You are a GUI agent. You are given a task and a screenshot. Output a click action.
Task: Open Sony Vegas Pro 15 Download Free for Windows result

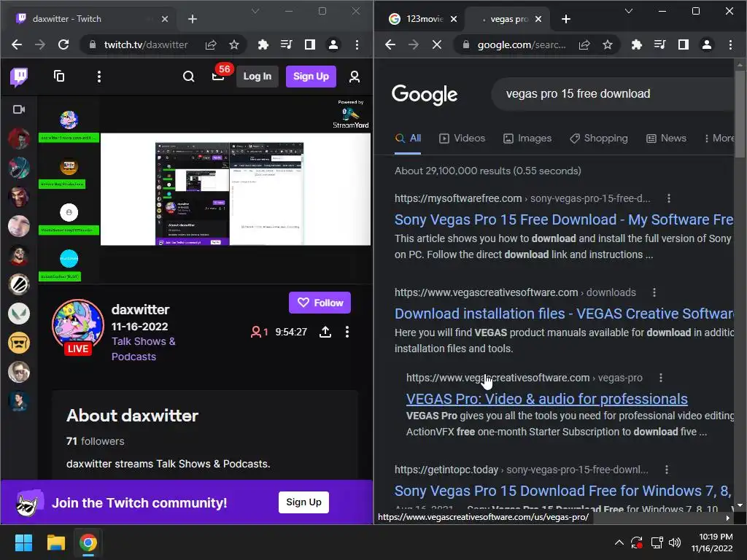(563, 491)
